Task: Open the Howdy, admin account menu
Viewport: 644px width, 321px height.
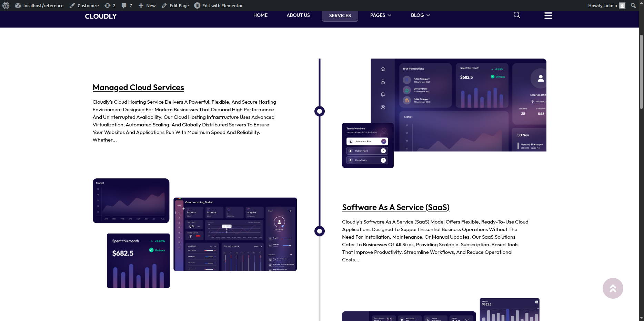Action: point(606,6)
